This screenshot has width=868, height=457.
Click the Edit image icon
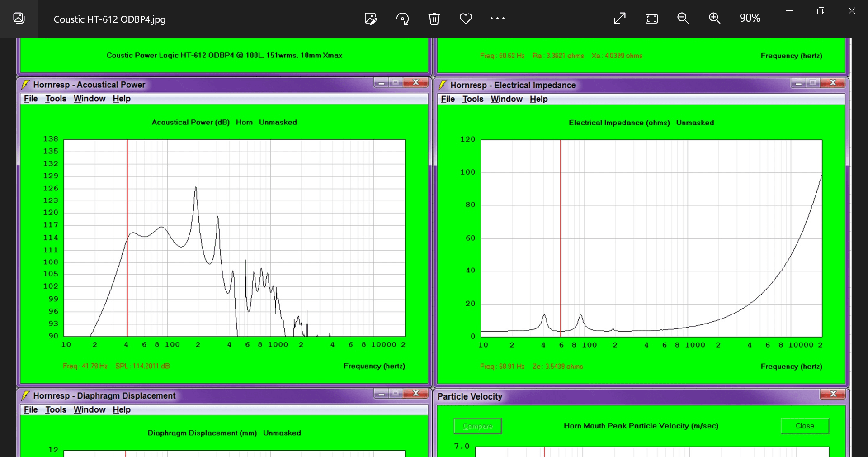[371, 19]
